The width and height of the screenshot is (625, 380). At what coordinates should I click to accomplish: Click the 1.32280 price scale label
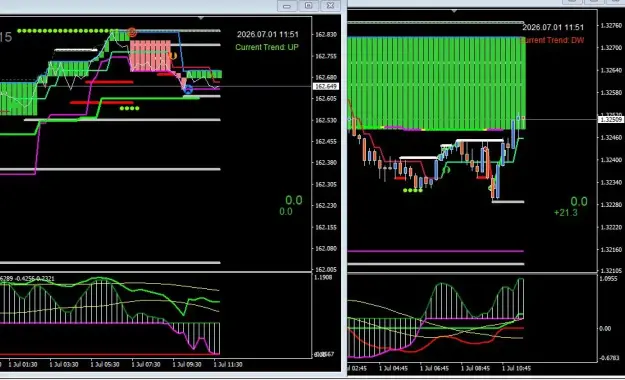tap(611, 205)
